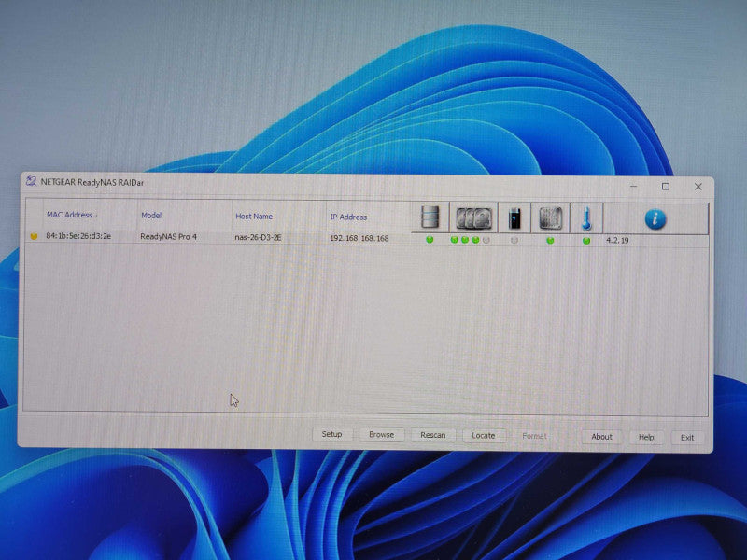Click the green temperature status LED
Screen dimensions: 747x560
click(x=586, y=241)
